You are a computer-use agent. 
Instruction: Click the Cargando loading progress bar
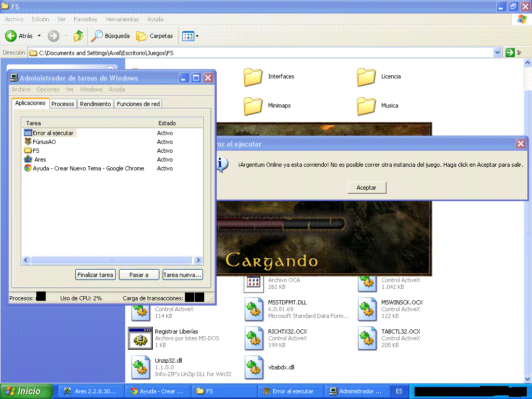[282, 224]
